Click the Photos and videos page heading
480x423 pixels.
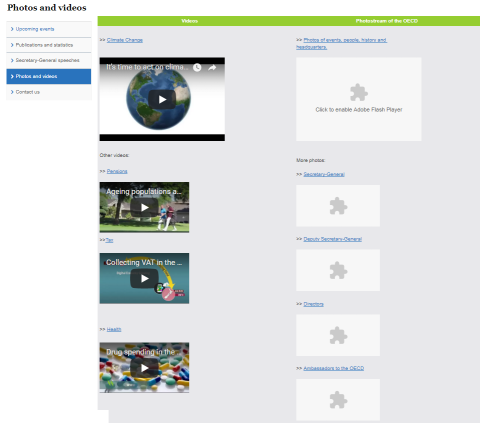click(47, 8)
